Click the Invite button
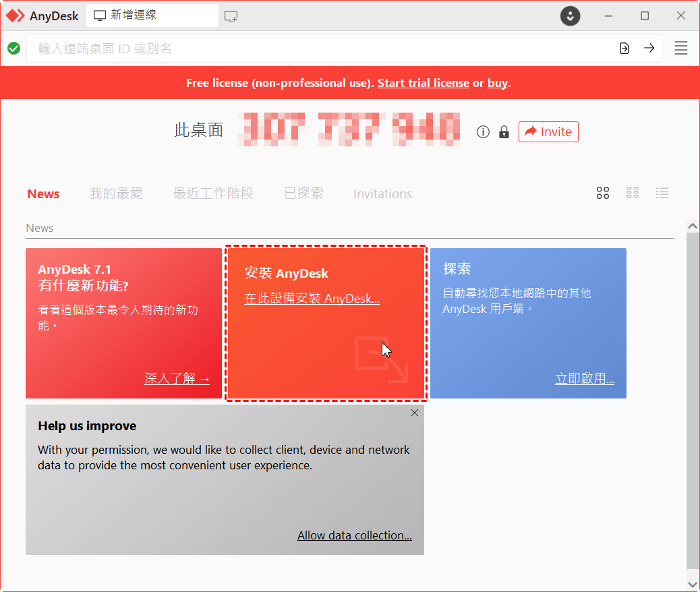This screenshot has width=700, height=592. tap(548, 131)
